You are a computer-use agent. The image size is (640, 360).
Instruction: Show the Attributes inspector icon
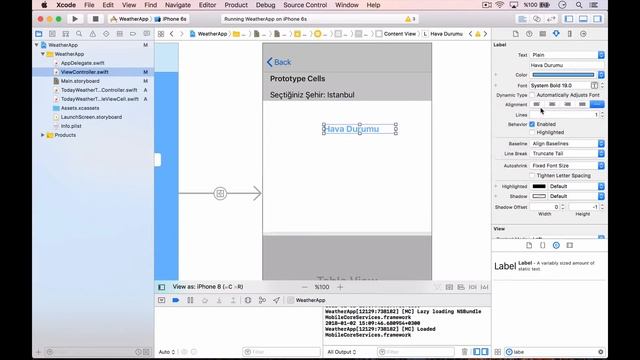[556, 34]
